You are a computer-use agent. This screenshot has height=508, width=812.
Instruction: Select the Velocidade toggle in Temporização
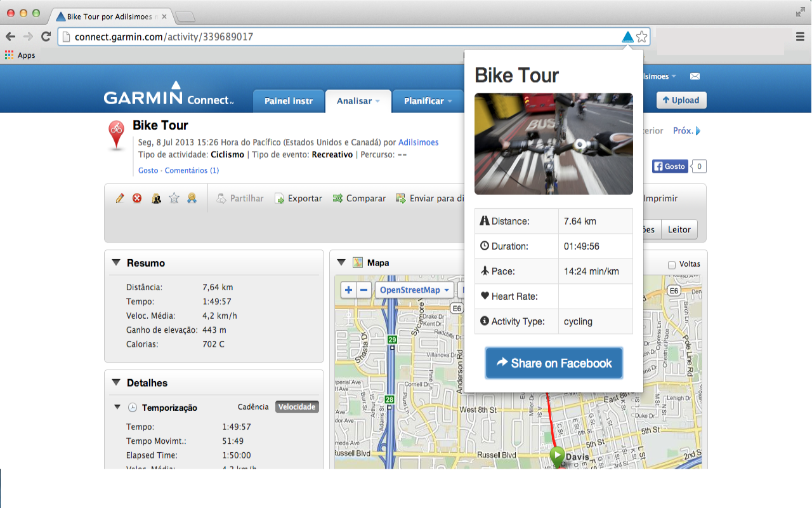297,407
